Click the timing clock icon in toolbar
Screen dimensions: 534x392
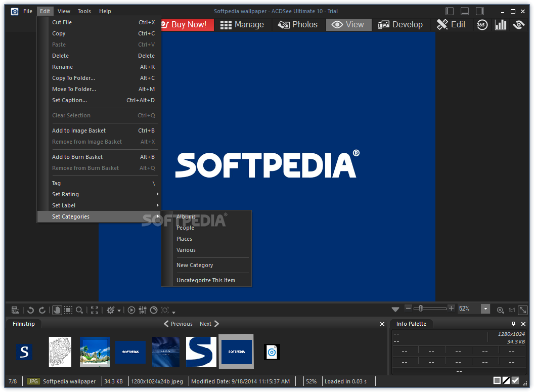(154, 310)
